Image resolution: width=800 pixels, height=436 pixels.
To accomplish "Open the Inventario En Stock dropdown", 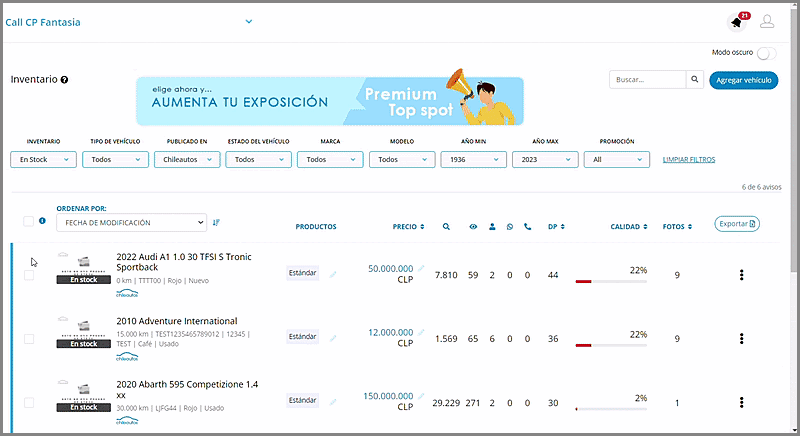I will point(43,160).
